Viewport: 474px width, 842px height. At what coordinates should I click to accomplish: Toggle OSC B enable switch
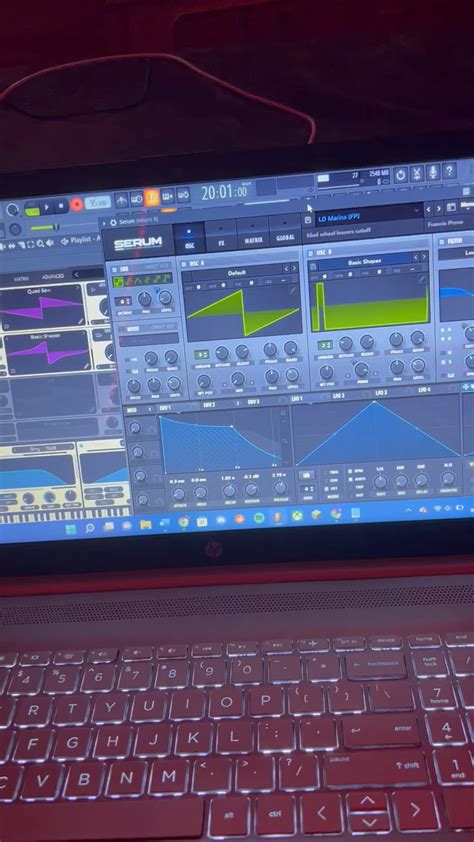311,253
